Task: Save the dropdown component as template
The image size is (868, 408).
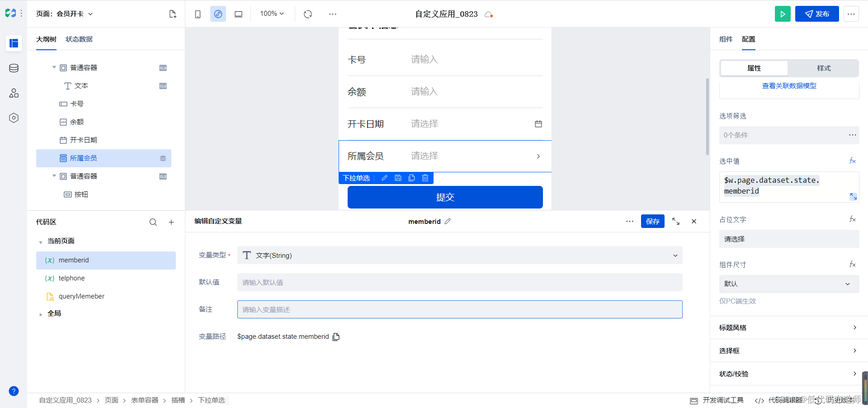Action: (x=398, y=178)
